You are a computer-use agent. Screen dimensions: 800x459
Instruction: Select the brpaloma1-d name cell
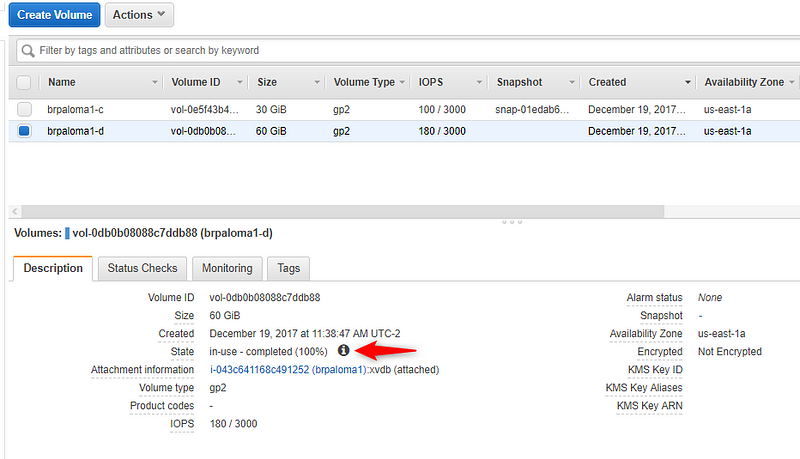click(76, 131)
